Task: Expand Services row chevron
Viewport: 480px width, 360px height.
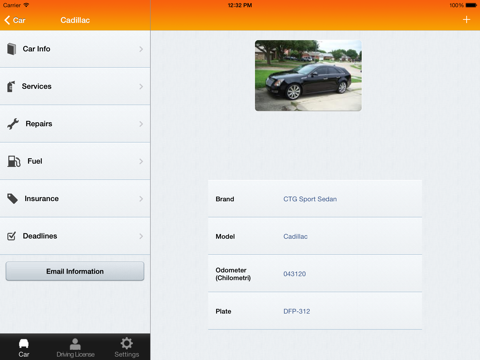Action: tap(141, 86)
